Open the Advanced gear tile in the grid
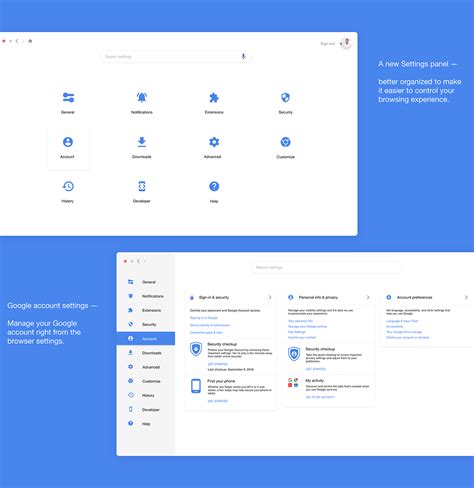The height and width of the screenshot is (488, 474). (213, 147)
